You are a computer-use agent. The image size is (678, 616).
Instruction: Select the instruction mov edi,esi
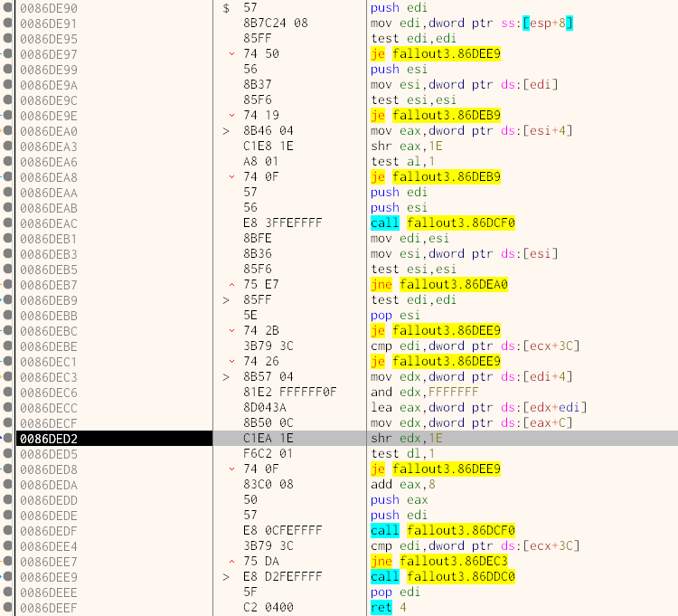pyautogui.click(x=410, y=239)
